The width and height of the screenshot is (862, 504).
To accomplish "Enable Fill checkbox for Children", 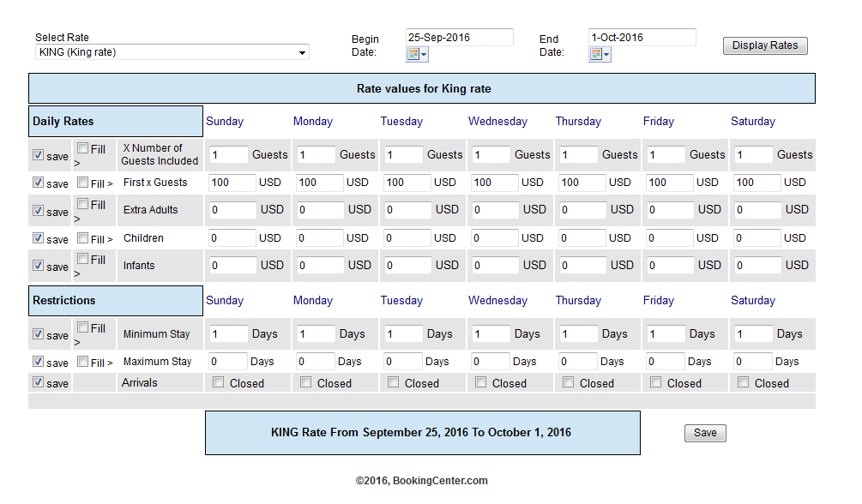I will click(83, 237).
